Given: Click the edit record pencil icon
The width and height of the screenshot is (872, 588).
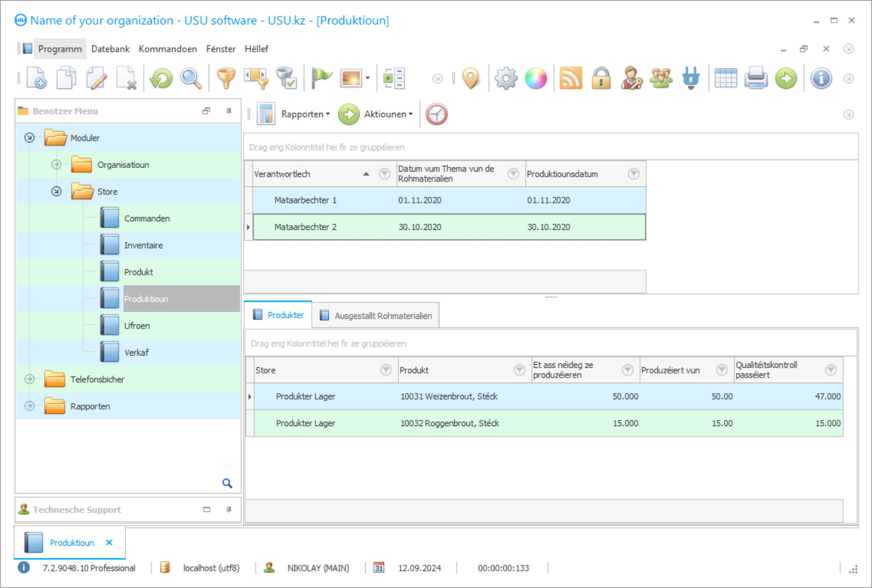Looking at the screenshot, I should coord(96,78).
